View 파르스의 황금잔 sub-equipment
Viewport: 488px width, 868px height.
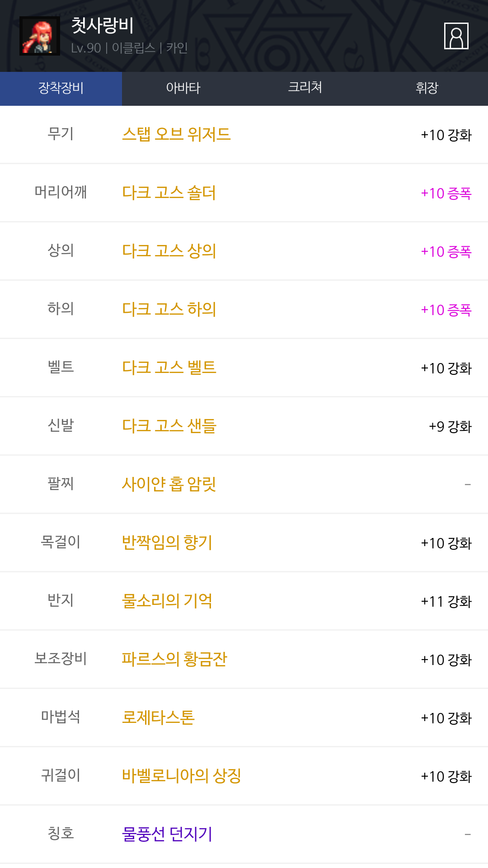(174, 659)
